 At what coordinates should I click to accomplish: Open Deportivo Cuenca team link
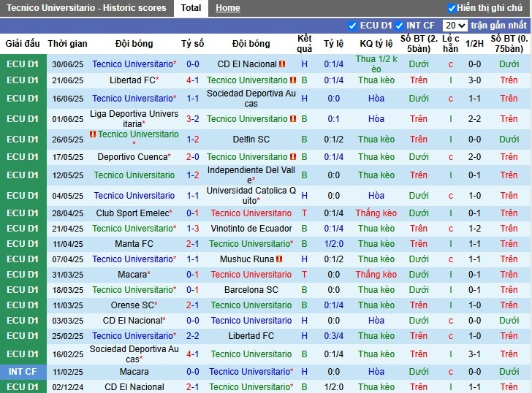pyautogui.click(x=134, y=156)
